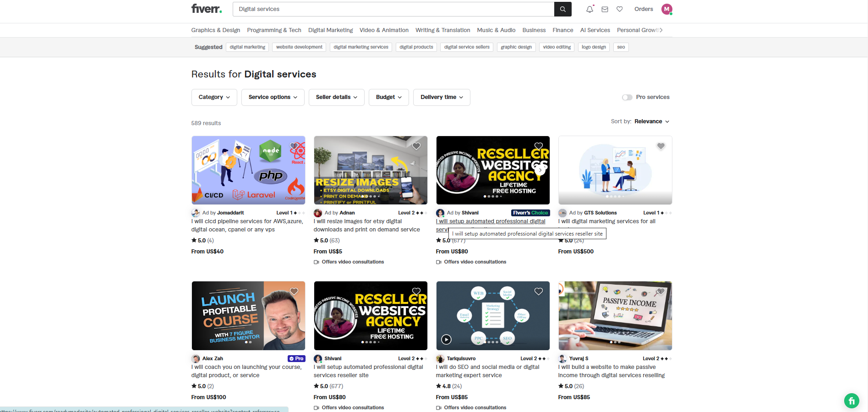Open 'I will build a website' gig title
The height and width of the screenshot is (412, 868).
pyautogui.click(x=611, y=371)
